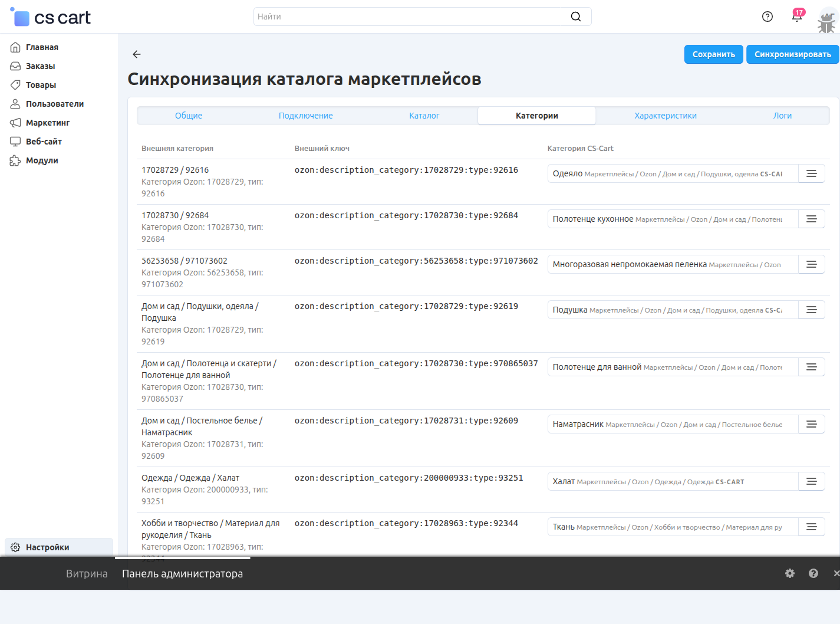Switch to the Общие tab
The width and height of the screenshot is (840, 624).
tap(189, 116)
